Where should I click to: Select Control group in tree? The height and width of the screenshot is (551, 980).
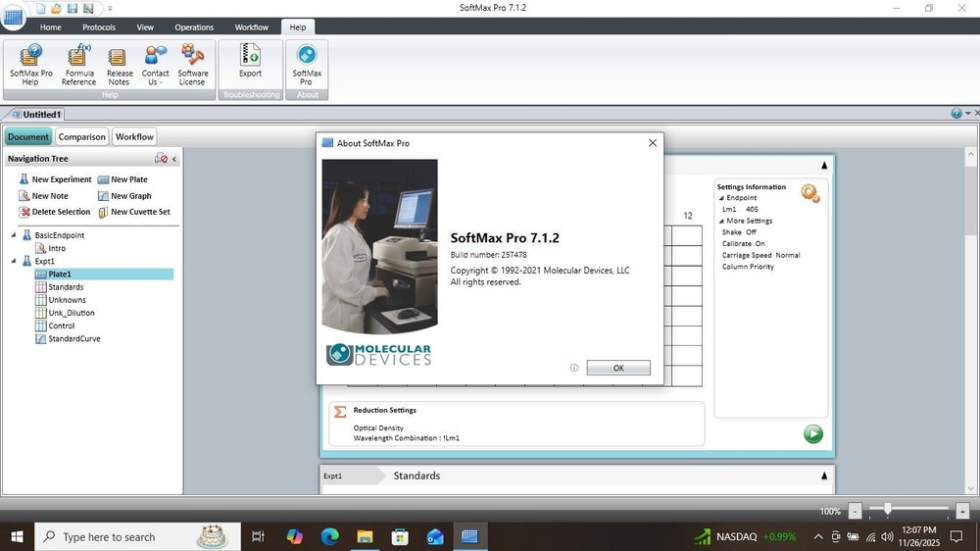tap(55, 326)
